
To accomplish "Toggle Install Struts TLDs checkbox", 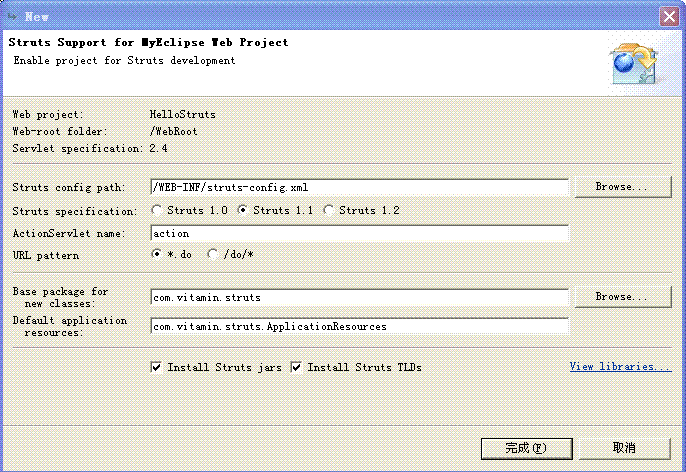I will pyautogui.click(x=296, y=367).
